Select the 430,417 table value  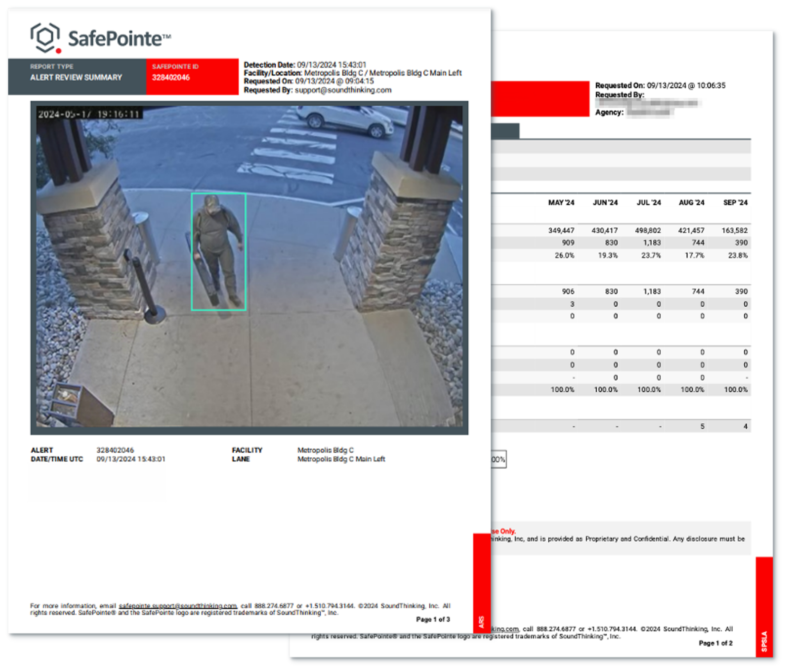[605, 231]
